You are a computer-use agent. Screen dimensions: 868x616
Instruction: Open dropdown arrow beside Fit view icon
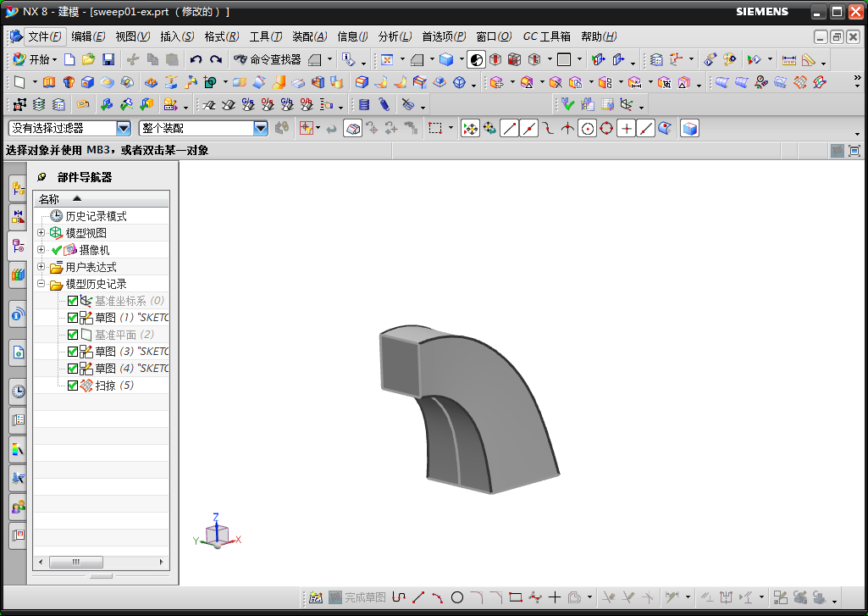[x=402, y=59]
